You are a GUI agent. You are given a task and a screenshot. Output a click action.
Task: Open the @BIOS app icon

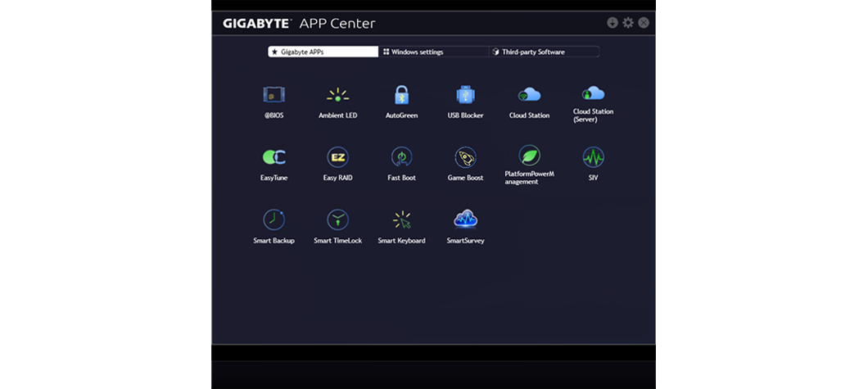(x=274, y=95)
